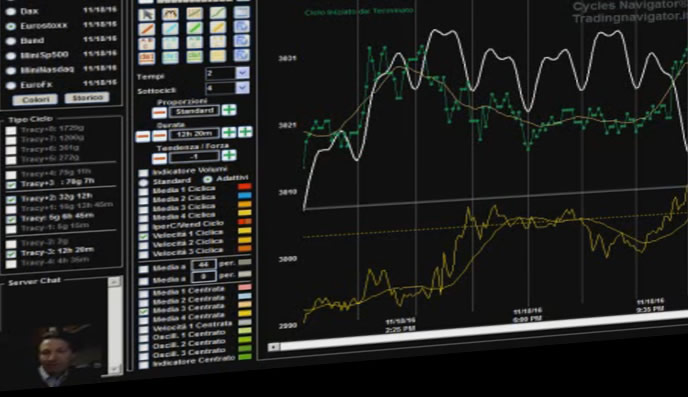Screen dimensions: 688x397
Task: Open the Sottocicli dropdown
Action: [x=242, y=87]
